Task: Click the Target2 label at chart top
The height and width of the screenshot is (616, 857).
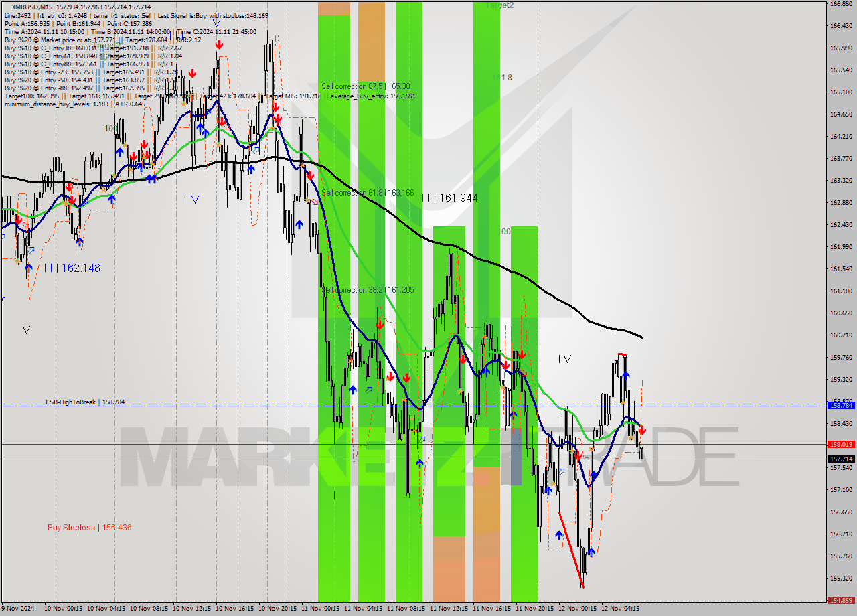Action: [499, 5]
